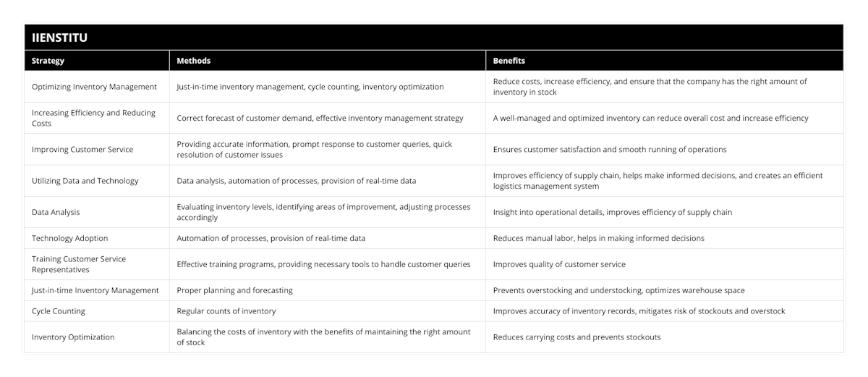Select the Improving Customer Service row
868x377 pixels.
point(434,149)
